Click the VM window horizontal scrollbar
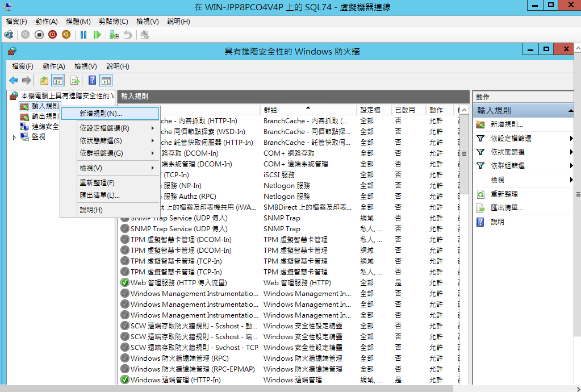 click(227, 388)
